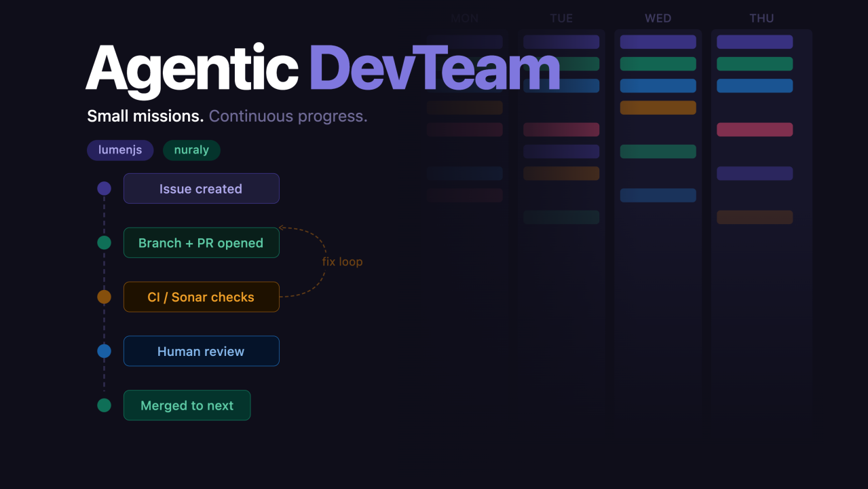Select the MON column header
Image resolution: width=868 pixels, height=489 pixels.
pyautogui.click(x=465, y=18)
